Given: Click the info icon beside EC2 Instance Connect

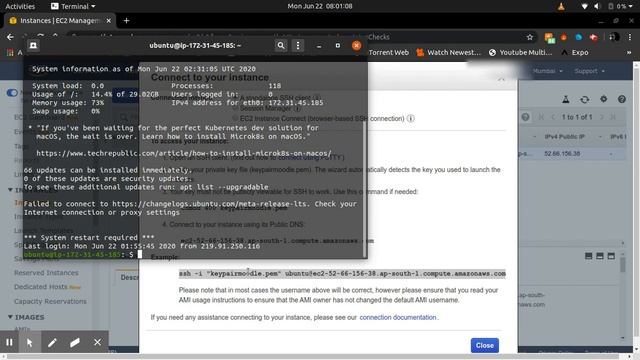Looking at the screenshot, I should 411,118.
